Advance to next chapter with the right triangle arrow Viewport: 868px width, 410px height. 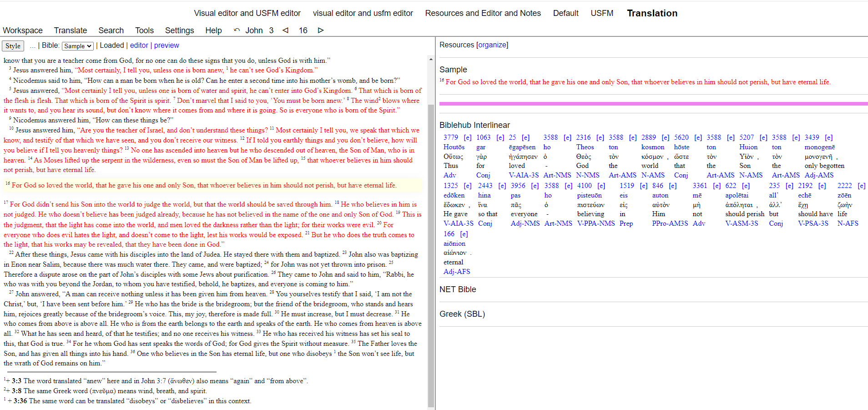[321, 30]
